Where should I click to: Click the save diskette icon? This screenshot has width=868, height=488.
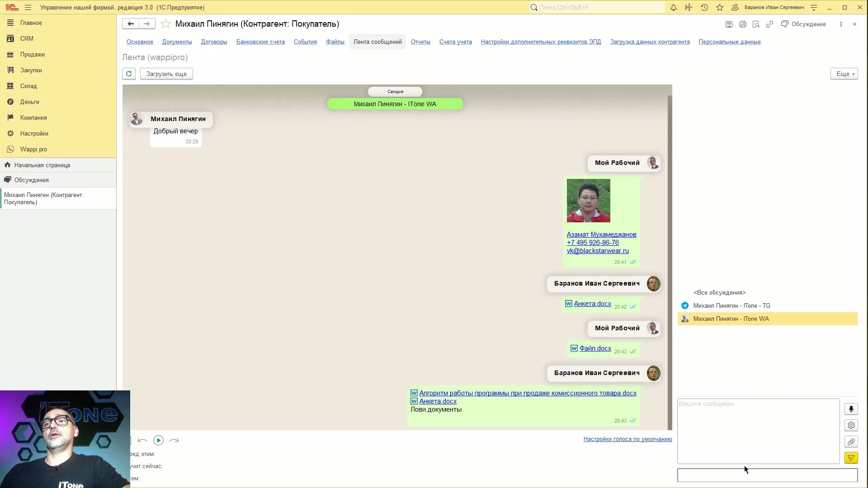(x=729, y=24)
